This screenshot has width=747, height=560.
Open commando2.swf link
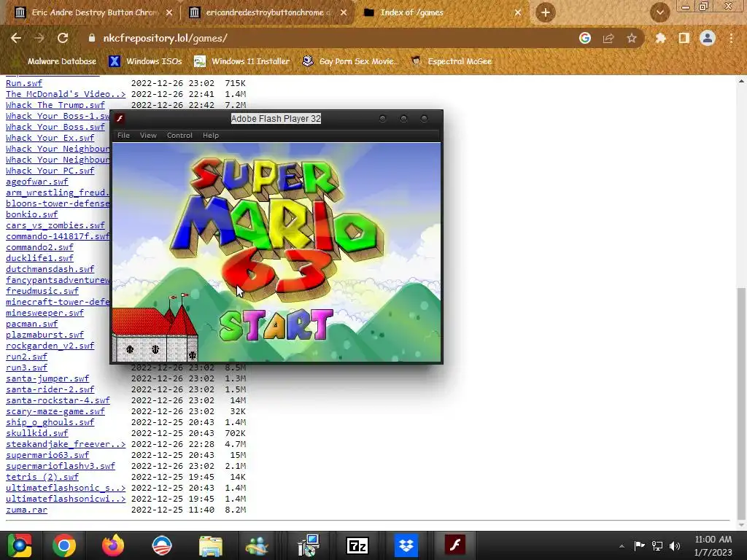pyautogui.click(x=39, y=247)
